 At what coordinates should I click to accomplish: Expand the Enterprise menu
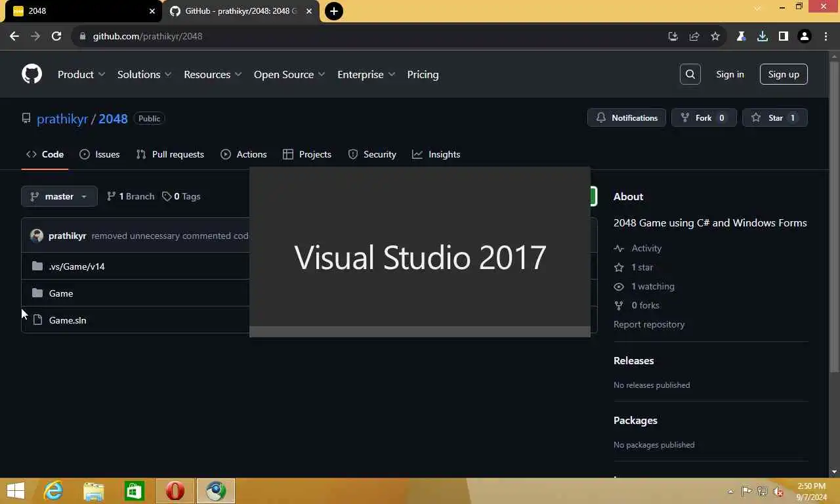[366, 74]
